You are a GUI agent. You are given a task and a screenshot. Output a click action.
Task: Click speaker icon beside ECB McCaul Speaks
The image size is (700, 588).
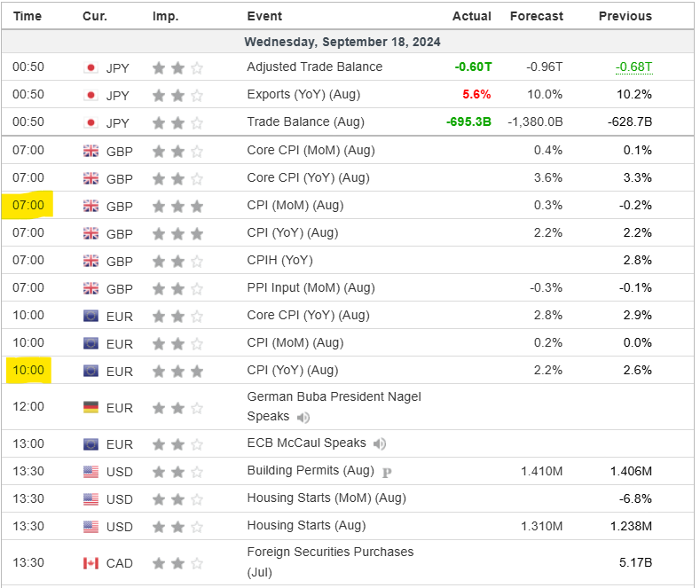point(380,443)
